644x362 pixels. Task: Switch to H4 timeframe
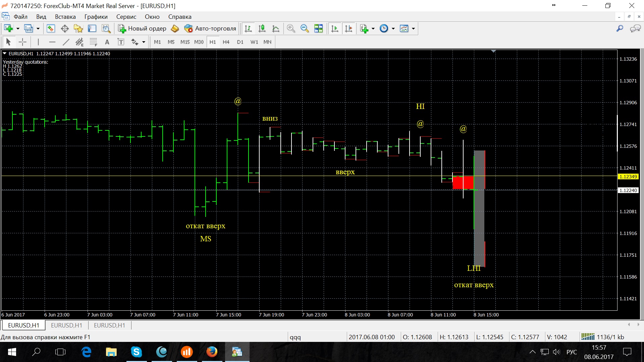click(x=226, y=42)
